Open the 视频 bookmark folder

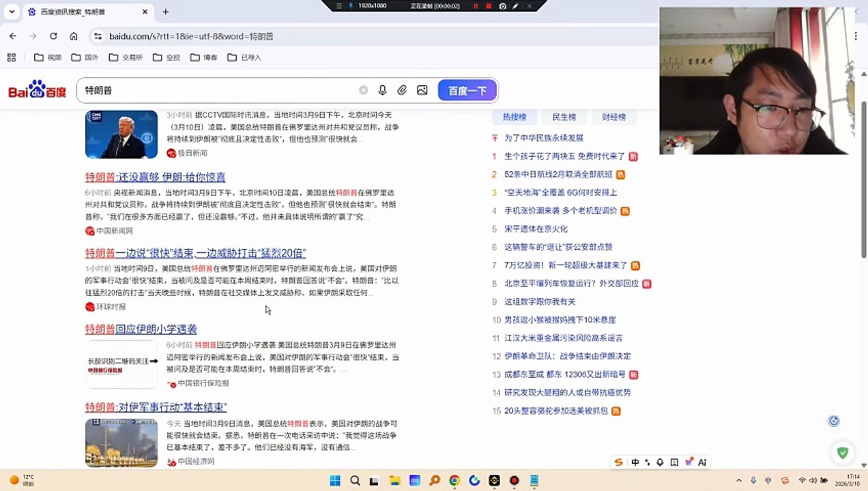click(48, 57)
